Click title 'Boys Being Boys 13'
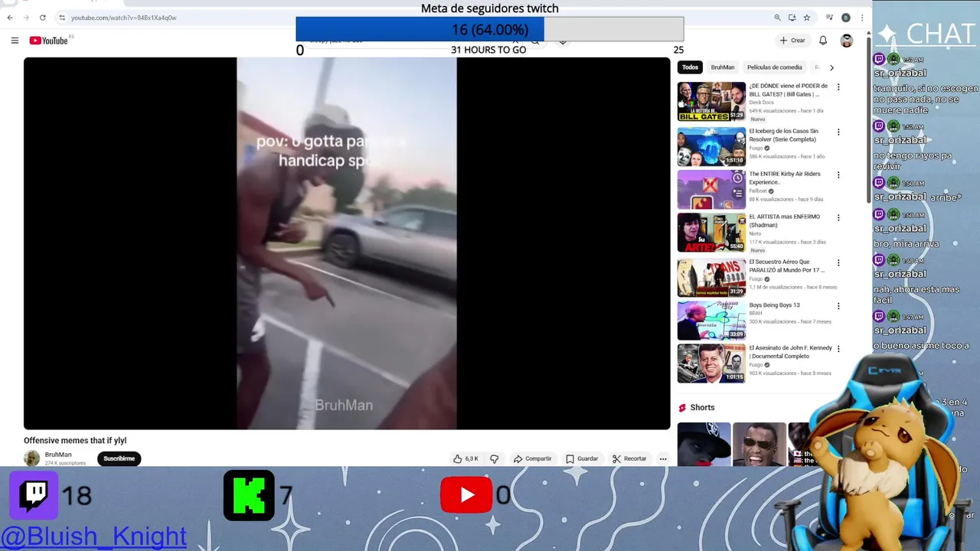Image resolution: width=980 pixels, height=551 pixels. pyautogui.click(x=774, y=305)
